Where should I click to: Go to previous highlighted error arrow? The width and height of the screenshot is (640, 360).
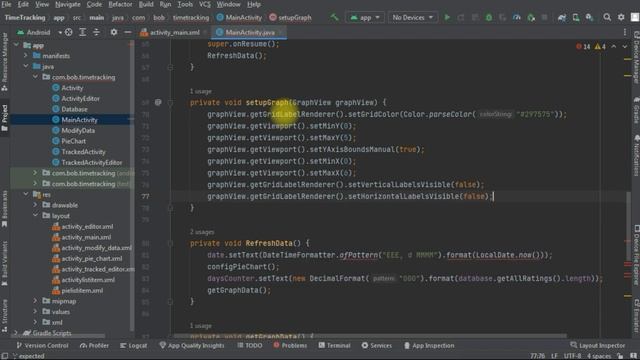[x=613, y=47]
